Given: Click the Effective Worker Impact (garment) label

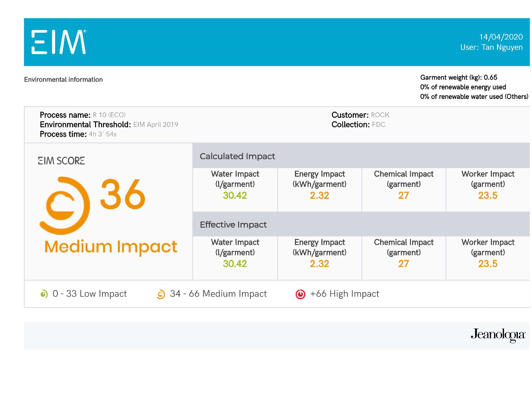Looking at the screenshot, I should 488,247.
